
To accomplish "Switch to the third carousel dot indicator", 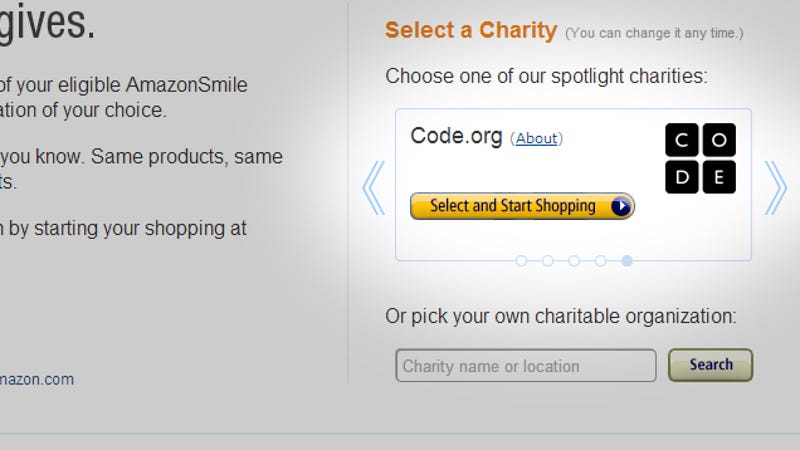I will pyautogui.click(x=574, y=261).
